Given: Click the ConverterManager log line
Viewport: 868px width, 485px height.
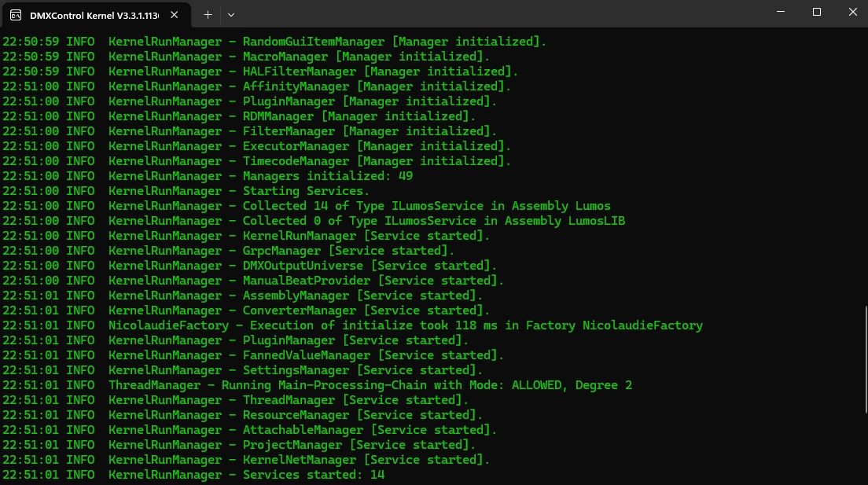Looking at the screenshot, I should coord(246,310).
